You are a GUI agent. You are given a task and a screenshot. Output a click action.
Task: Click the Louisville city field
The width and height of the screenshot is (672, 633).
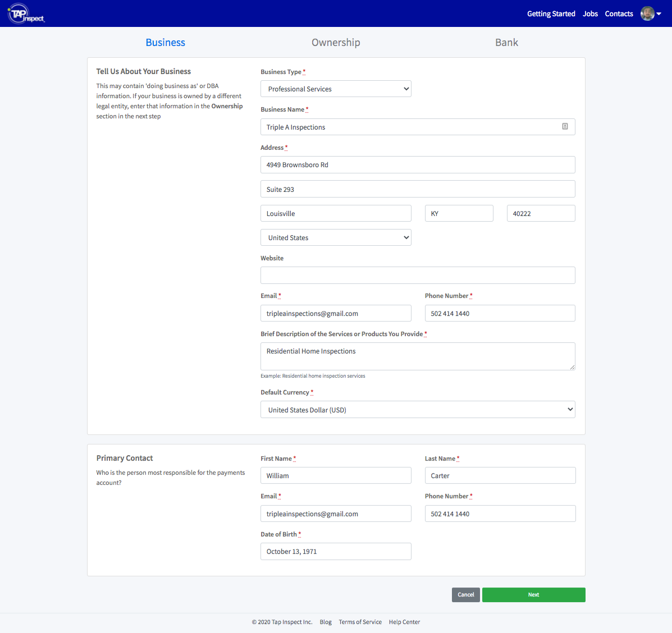tap(336, 213)
